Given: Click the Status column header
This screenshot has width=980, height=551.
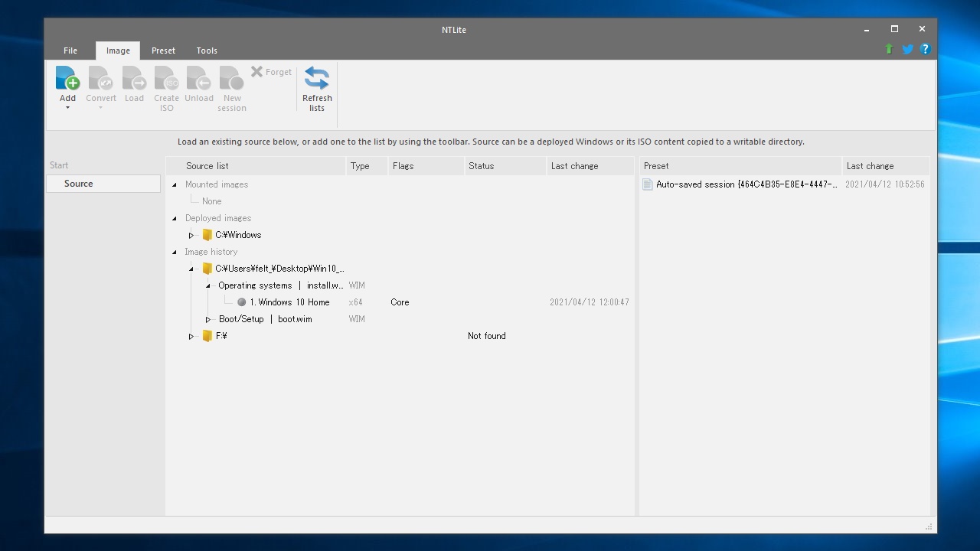Looking at the screenshot, I should point(505,166).
